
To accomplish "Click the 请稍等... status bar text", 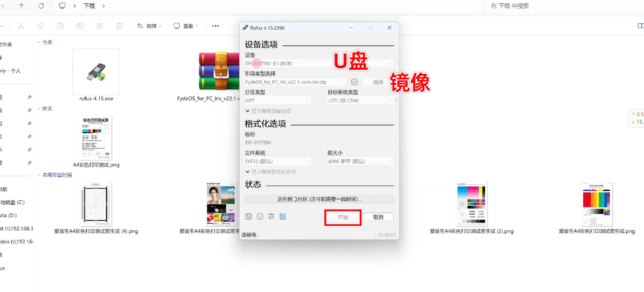I will 251,235.
